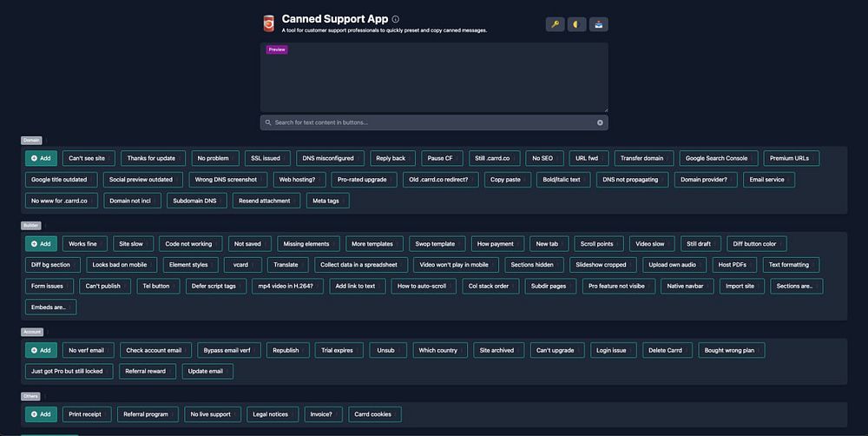Select the "Diff button color" message
868x436 pixels.
click(x=757, y=244)
